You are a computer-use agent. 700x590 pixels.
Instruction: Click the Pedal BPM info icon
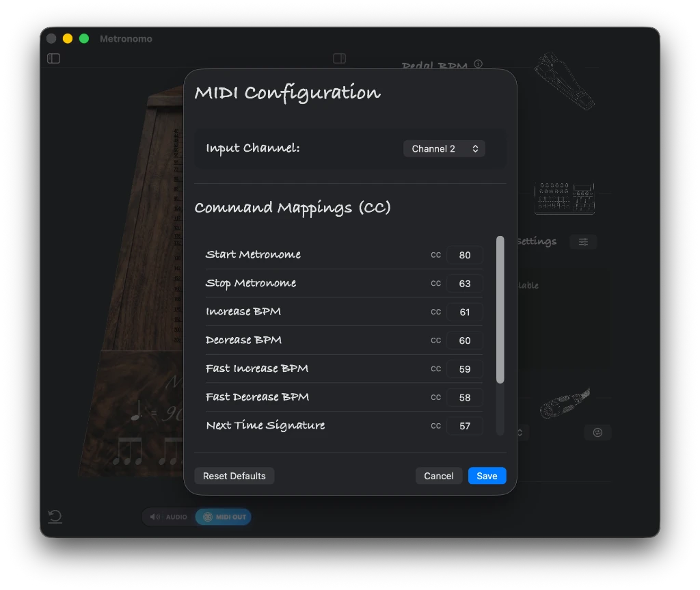pos(478,64)
